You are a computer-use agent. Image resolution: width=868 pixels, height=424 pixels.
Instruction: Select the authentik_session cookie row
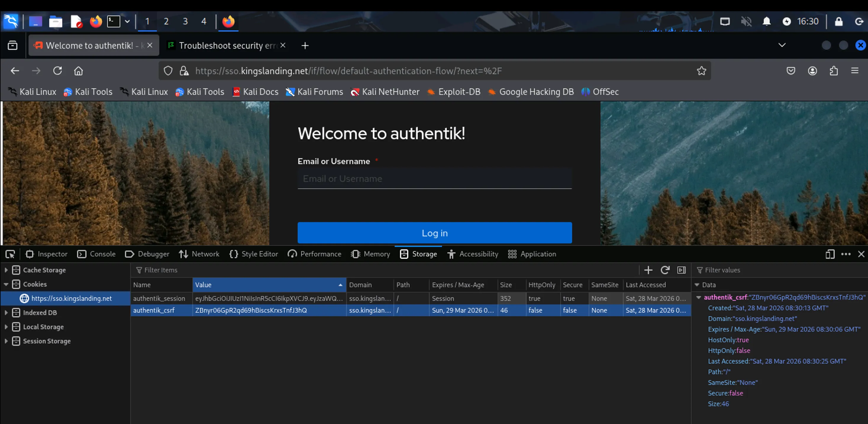tap(411, 298)
